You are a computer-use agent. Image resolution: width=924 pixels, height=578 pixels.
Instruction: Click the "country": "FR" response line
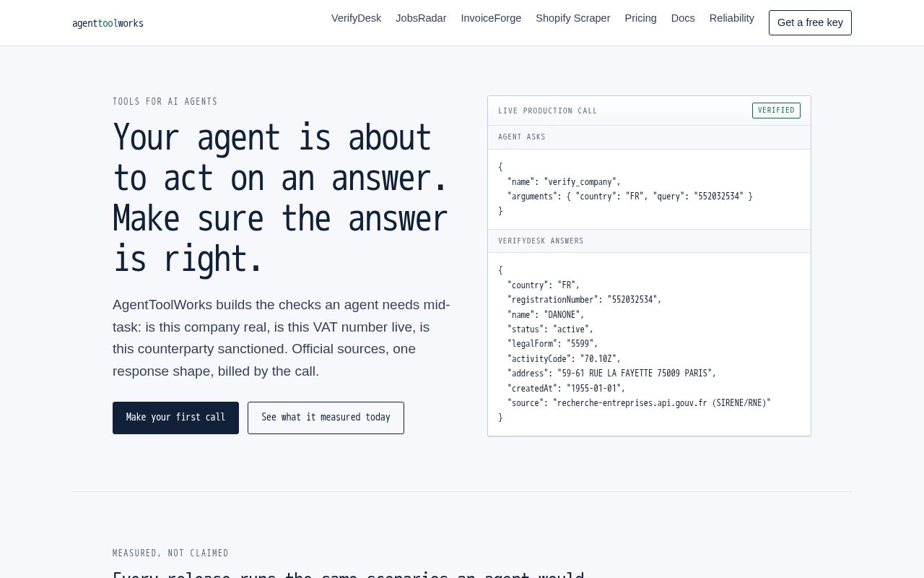pyautogui.click(x=544, y=285)
